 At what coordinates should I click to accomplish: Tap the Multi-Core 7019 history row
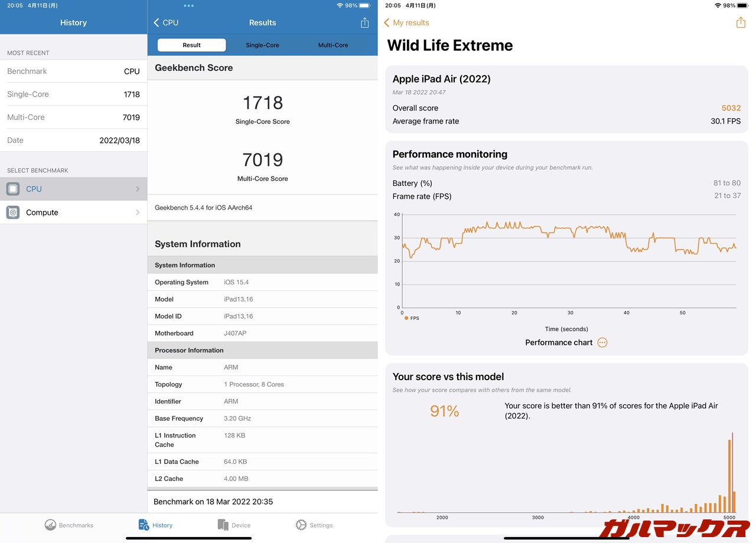(x=73, y=117)
